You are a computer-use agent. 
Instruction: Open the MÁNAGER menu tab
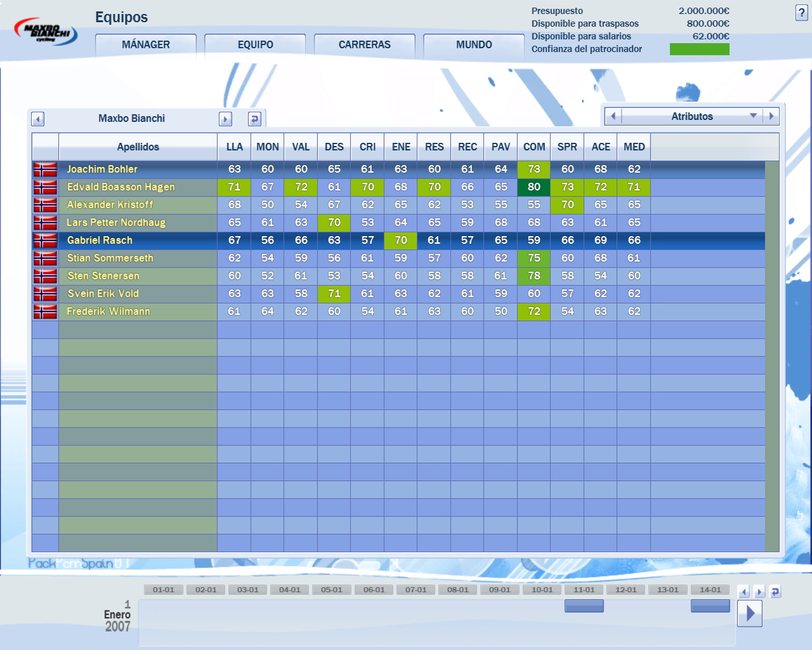[x=146, y=44]
